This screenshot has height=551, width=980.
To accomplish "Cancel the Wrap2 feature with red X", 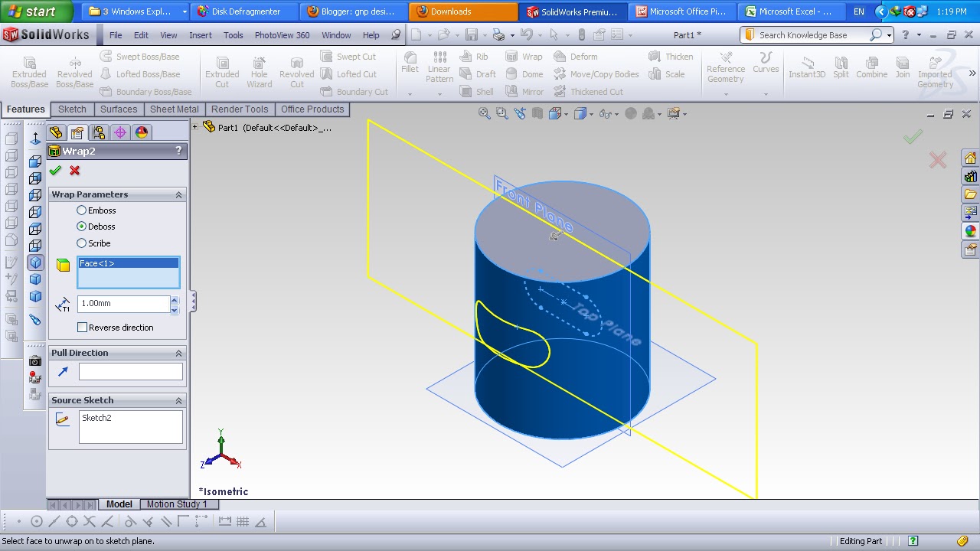I will [74, 171].
